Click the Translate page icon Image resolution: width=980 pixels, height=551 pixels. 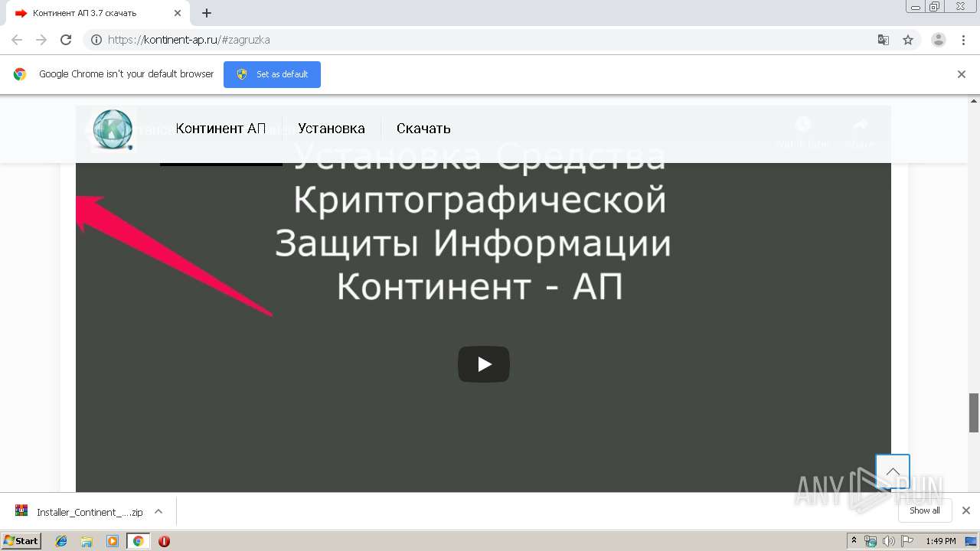(x=884, y=40)
